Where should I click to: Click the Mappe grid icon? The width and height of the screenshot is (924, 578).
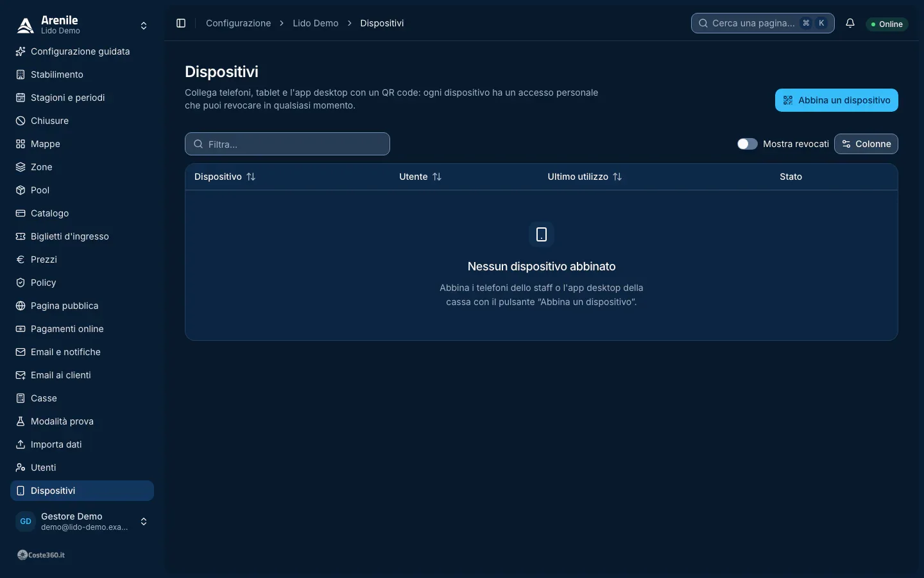pos(21,144)
